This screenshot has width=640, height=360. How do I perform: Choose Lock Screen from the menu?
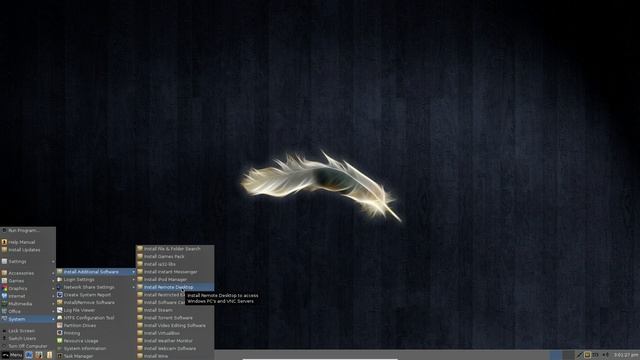[x=28, y=331]
